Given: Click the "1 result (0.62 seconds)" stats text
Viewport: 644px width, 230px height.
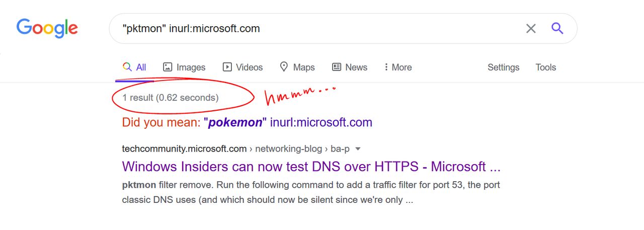Looking at the screenshot, I should coord(170,98).
